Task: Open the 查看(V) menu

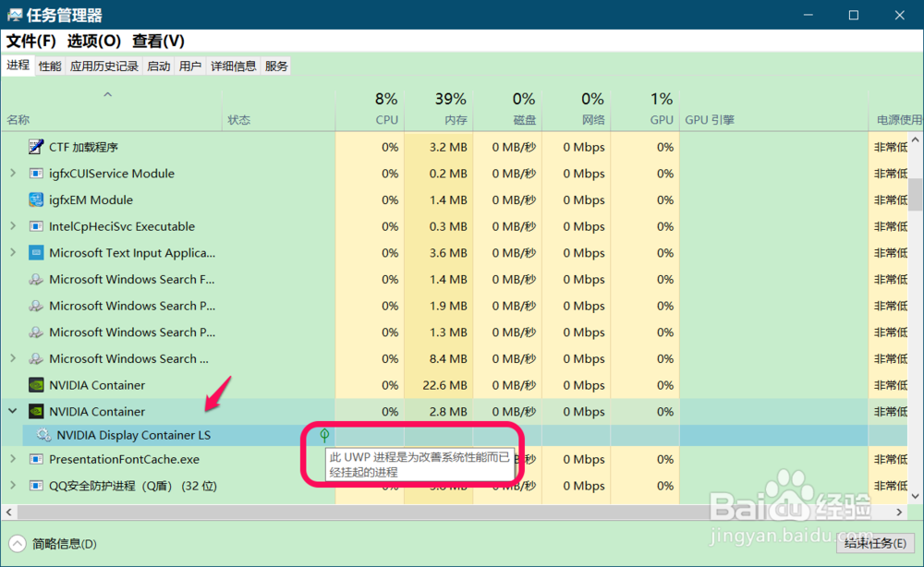Action: (x=158, y=42)
